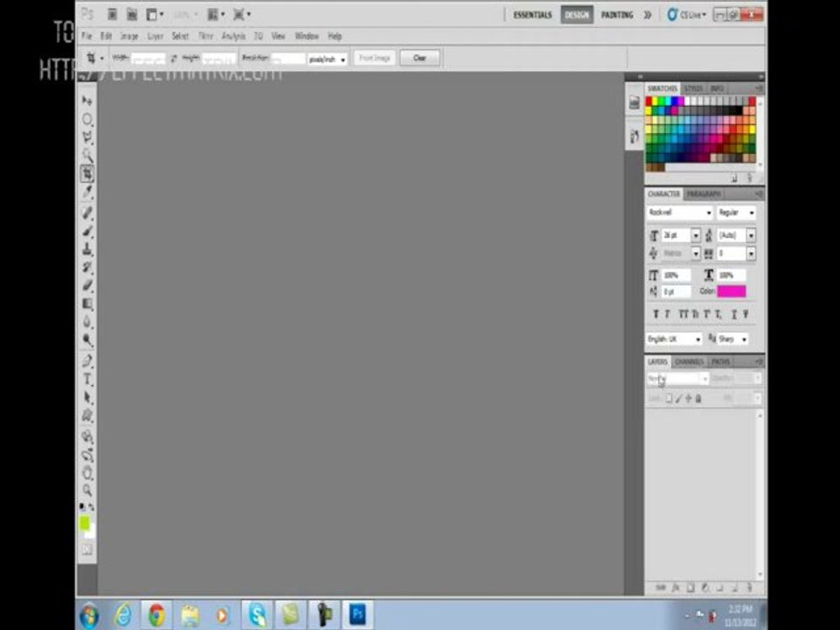Select the Brush tool
Image resolution: width=840 pixels, height=630 pixels.
[87, 231]
